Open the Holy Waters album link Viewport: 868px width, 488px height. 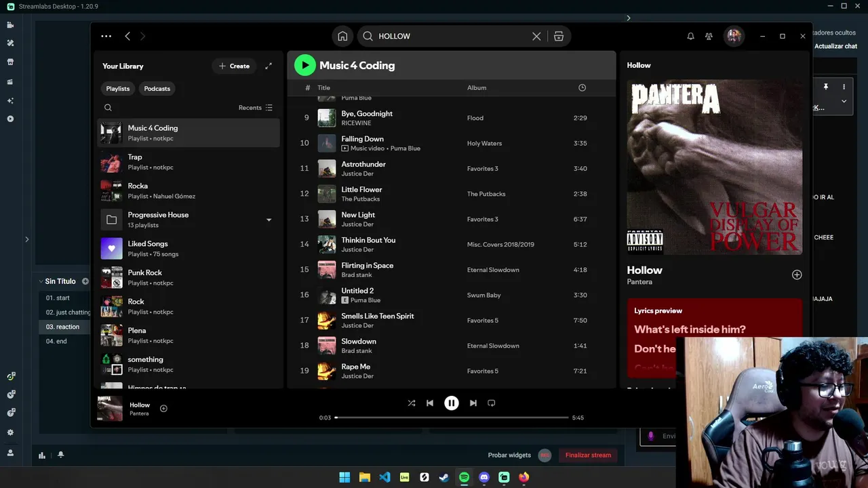click(x=484, y=143)
